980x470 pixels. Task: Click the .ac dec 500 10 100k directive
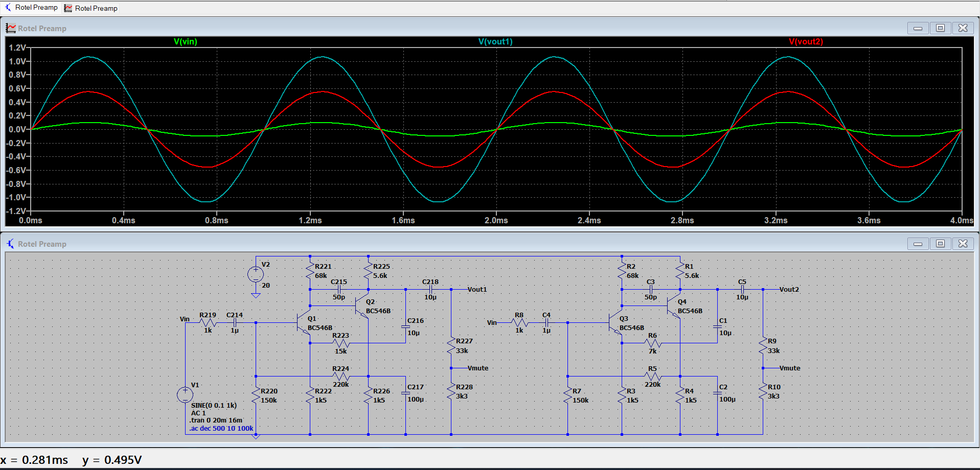point(221,428)
